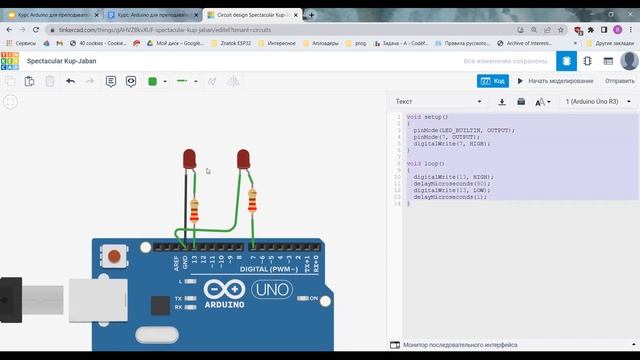Select the right resistor near pin 7

click(x=252, y=201)
